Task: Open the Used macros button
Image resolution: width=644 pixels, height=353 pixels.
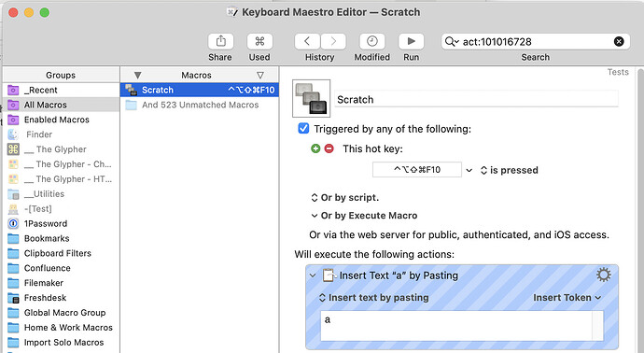Action: (259, 41)
